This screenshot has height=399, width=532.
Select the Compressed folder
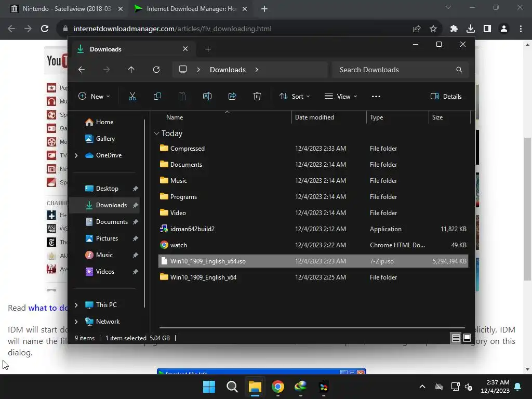coord(313,148)
